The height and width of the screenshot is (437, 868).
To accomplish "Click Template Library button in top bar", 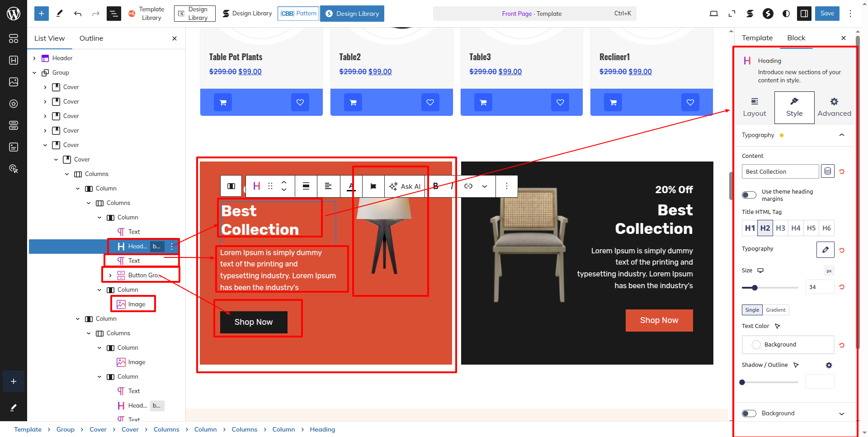I will pyautogui.click(x=146, y=14).
